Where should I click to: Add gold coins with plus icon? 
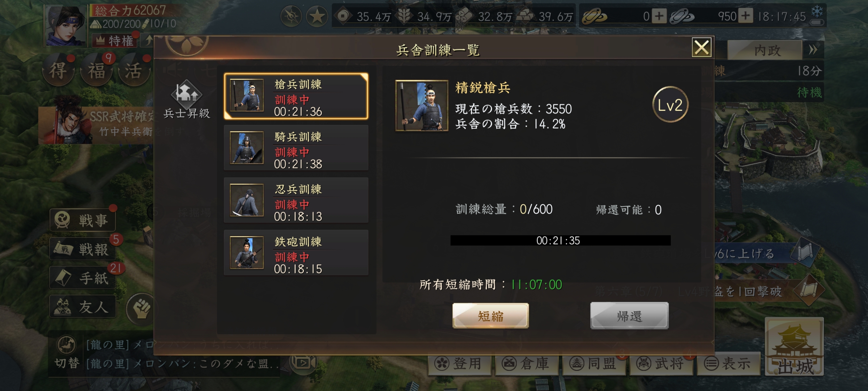(x=659, y=16)
